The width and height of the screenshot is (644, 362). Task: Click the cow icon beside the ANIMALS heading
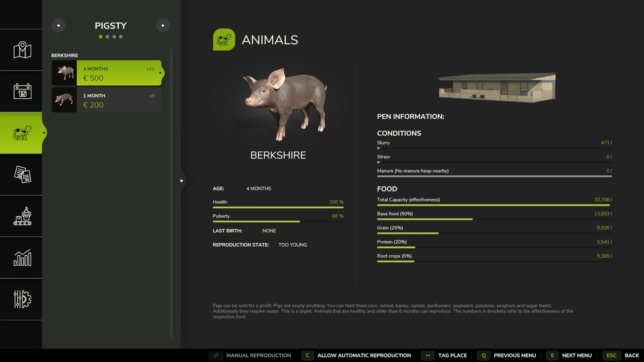click(224, 39)
